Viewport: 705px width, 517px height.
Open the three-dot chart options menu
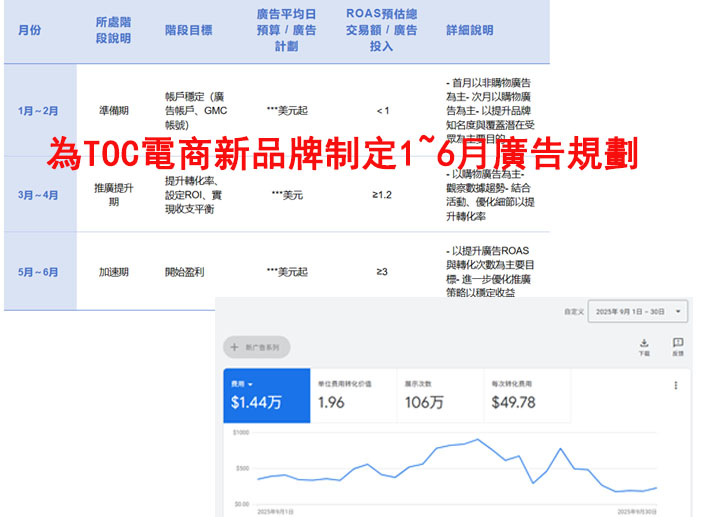[676, 386]
